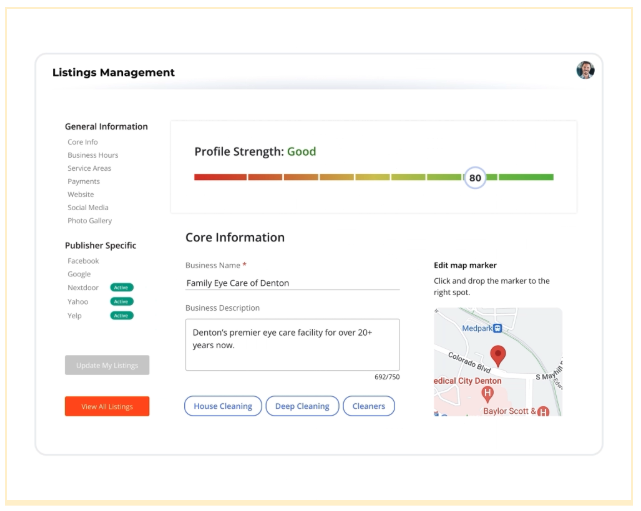Click the red map marker pin

(x=498, y=356)
